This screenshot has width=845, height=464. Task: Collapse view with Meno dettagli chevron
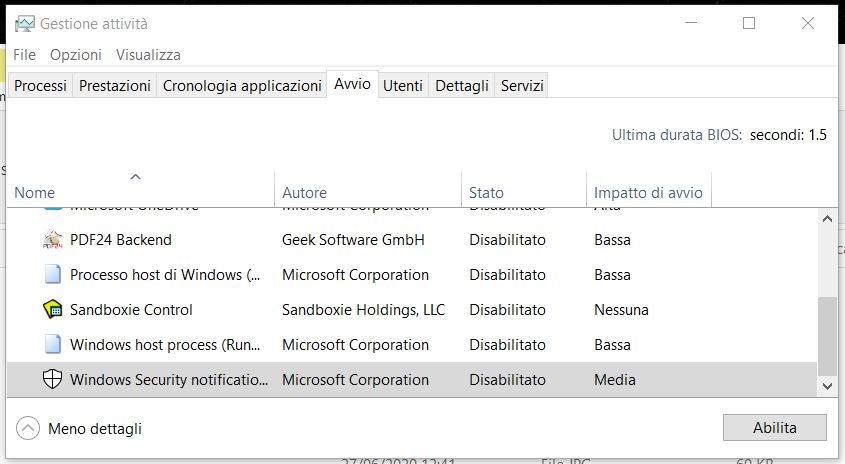click(x=30, y=429)
